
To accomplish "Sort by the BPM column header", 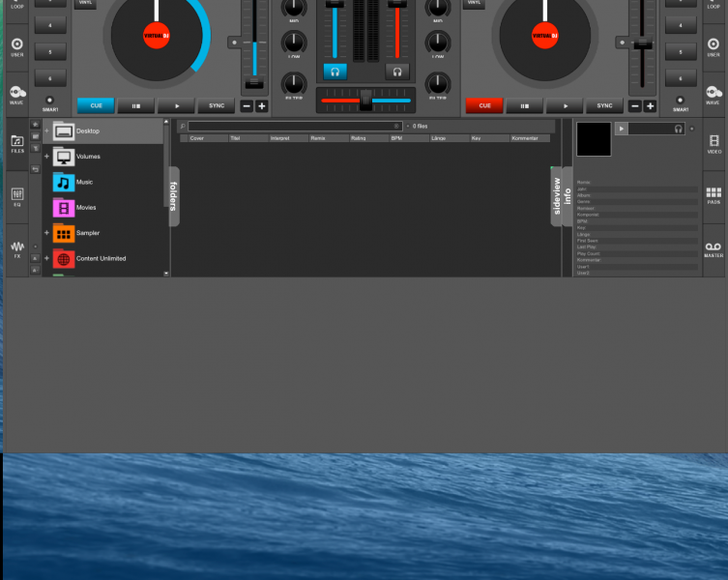I will [409, 138].
